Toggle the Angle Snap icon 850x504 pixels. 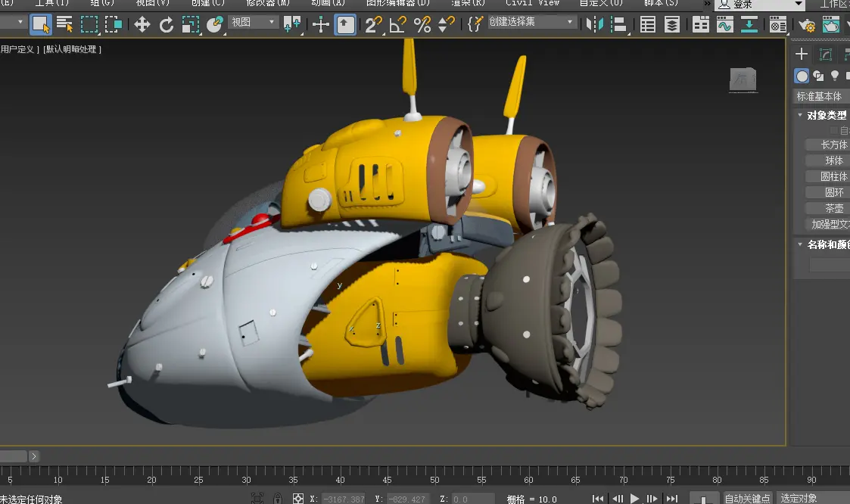tap(398, 24)
